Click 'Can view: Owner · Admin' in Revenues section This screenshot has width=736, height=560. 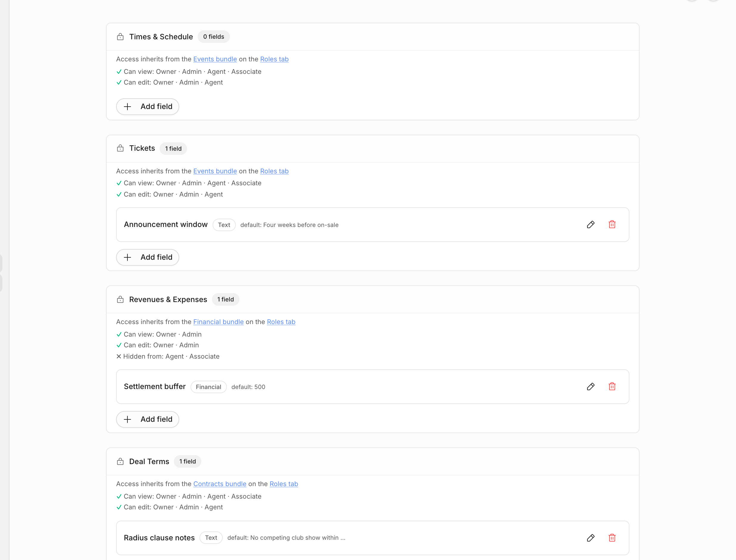[x=159, y=334]
